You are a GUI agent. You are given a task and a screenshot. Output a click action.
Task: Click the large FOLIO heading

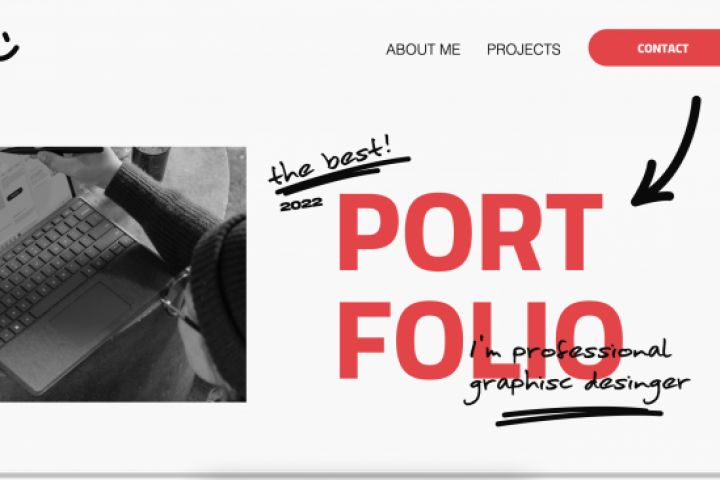click(x=480, y=340)
